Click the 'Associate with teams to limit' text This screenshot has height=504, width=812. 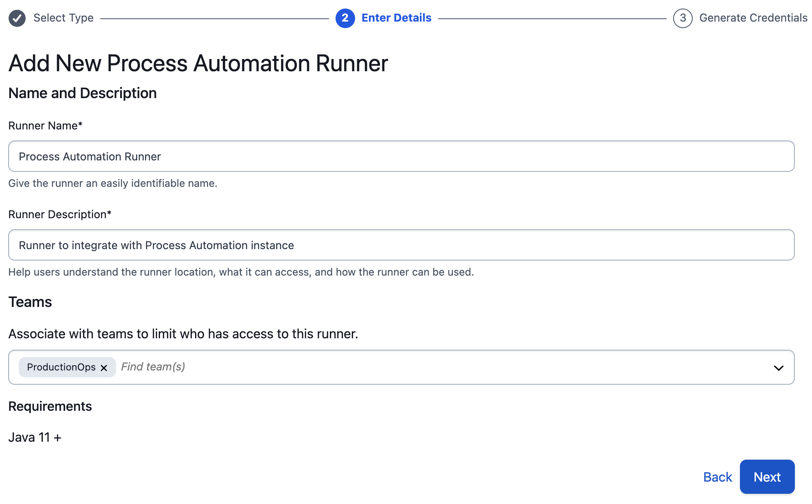(x=183, y=334)
